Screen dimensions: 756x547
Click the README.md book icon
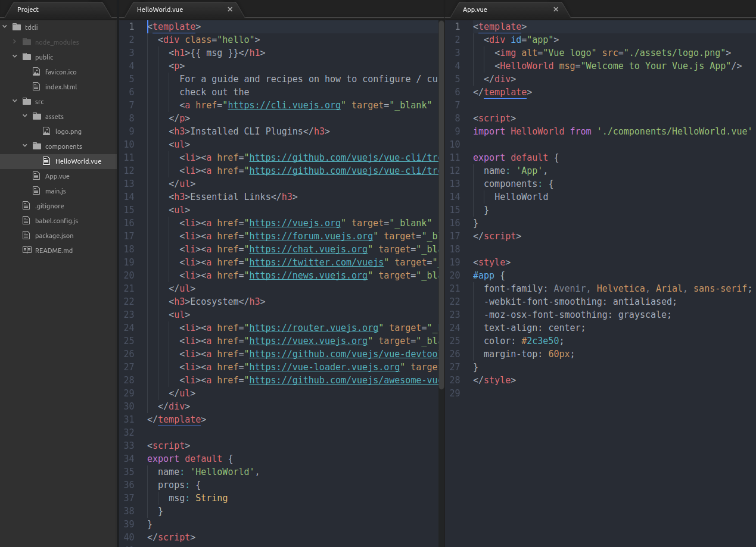click(26, 251)
